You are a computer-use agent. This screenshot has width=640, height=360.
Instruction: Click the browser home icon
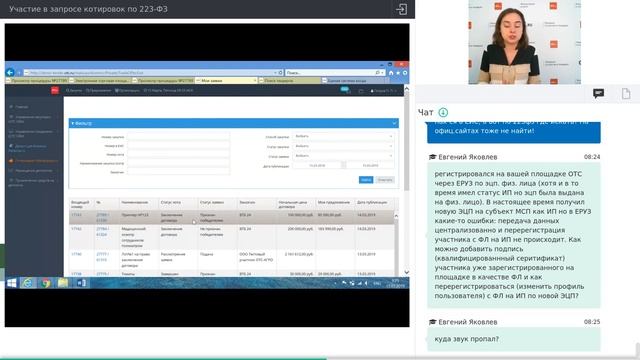[x=391, y=73]
